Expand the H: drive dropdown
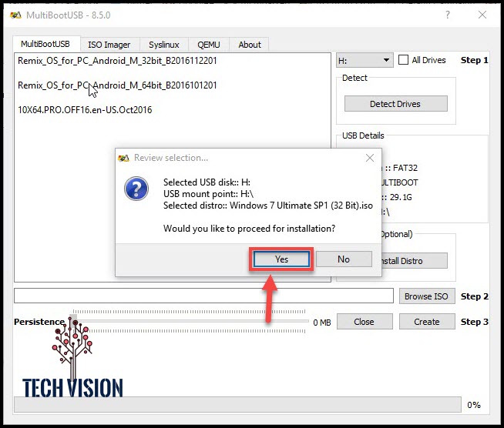Viewport: 504px width, 428px height. click(365, 60)
